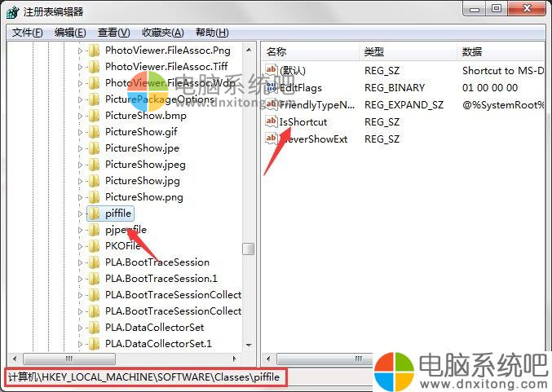Open the 查看(V) menu
This screenshot has width=552, height=392.
tap(113, 33)
